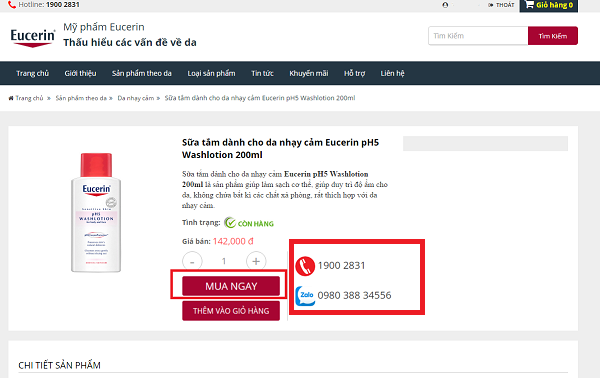Click the Eucerin logo

coord(33,37)
